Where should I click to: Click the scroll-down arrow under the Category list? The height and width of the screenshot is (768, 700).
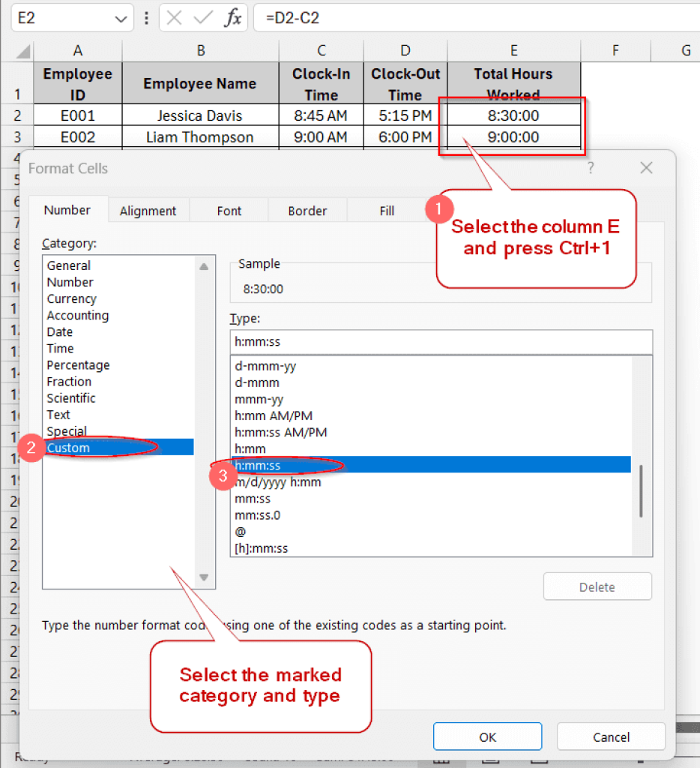point(203,577)
